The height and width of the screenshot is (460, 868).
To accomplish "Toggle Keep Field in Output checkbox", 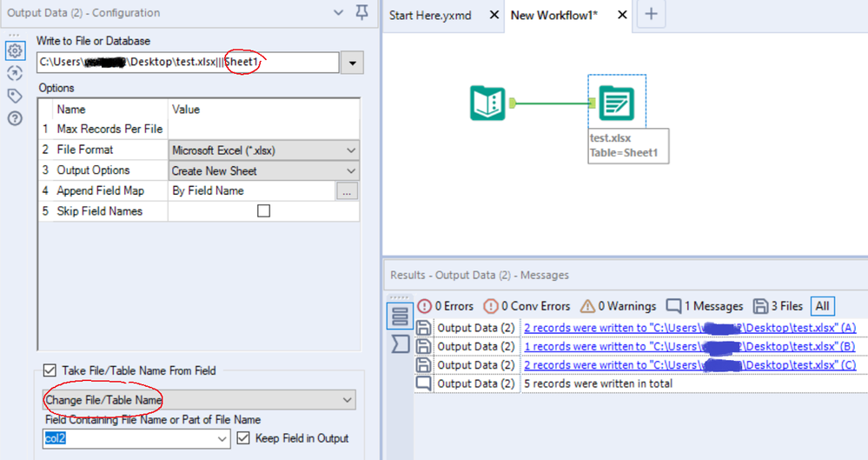I will [243, 438].
